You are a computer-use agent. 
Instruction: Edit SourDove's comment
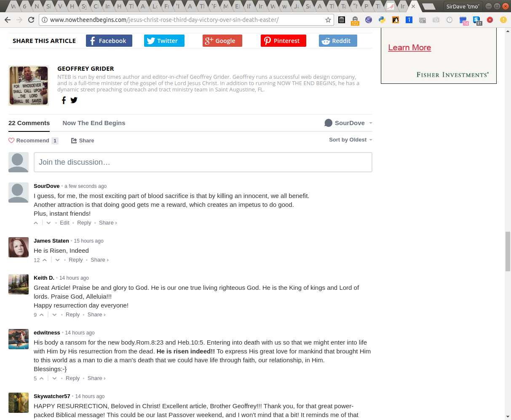coord(64,223)
